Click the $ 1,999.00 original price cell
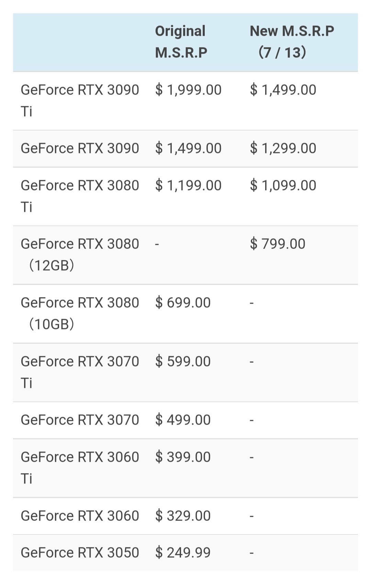 point(188,90)
